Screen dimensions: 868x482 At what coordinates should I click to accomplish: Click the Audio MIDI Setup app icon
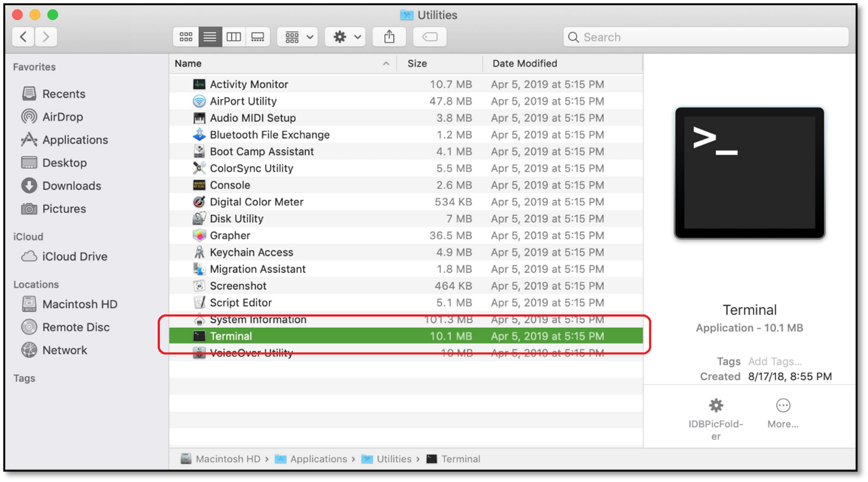(199, 118)
